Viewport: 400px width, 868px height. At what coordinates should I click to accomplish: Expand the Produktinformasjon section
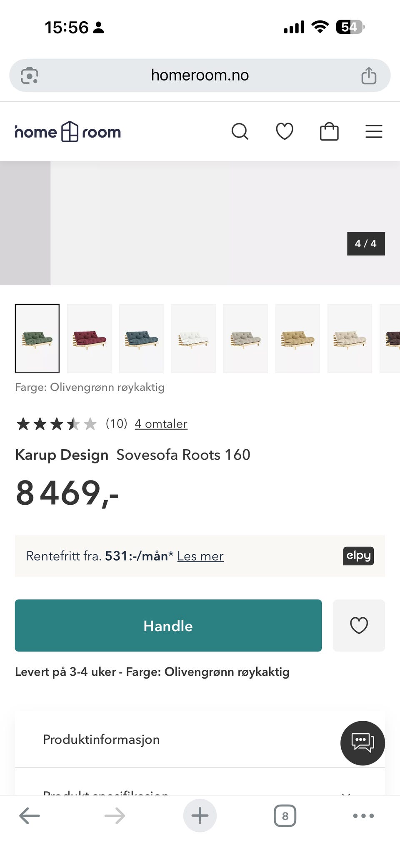coord(101,740)
